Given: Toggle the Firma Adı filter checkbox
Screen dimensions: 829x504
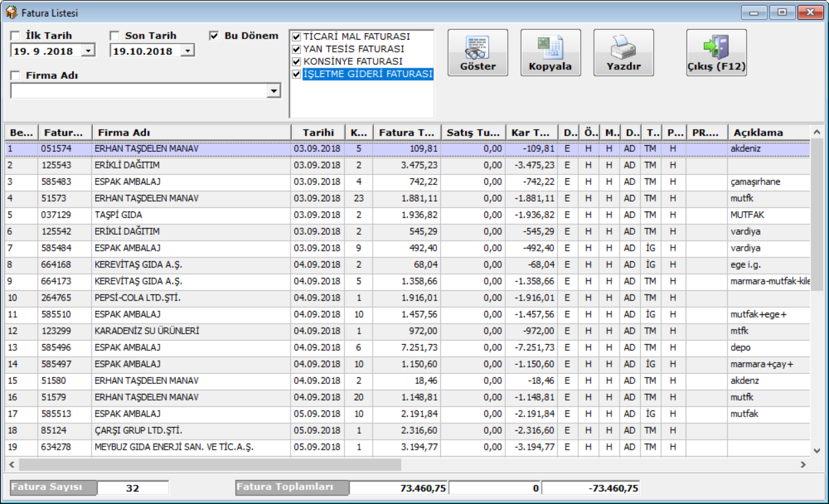Looking at the screenshot, I should click(15, 76).
